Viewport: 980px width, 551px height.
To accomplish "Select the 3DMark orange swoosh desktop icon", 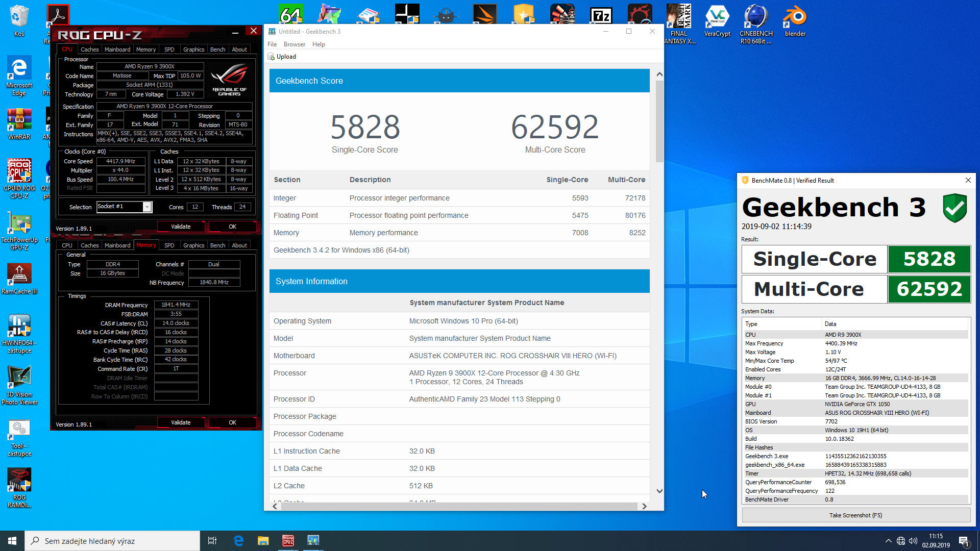I will [484, 14].
